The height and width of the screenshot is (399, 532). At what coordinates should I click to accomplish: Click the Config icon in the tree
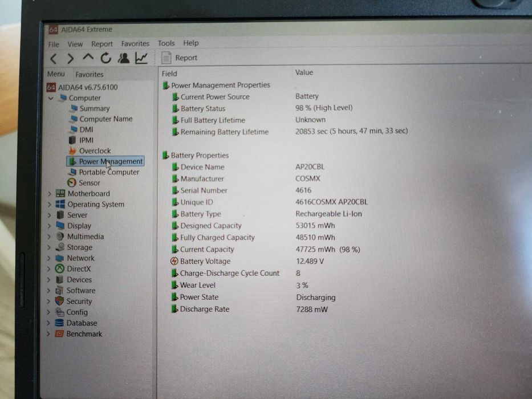coord(59,312)
